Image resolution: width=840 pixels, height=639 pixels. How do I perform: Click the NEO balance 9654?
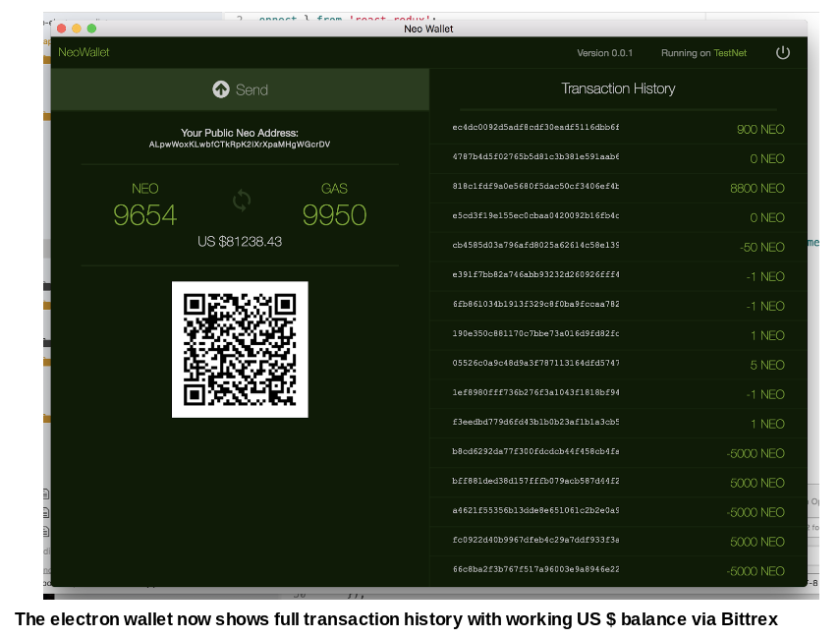(144, 215)
